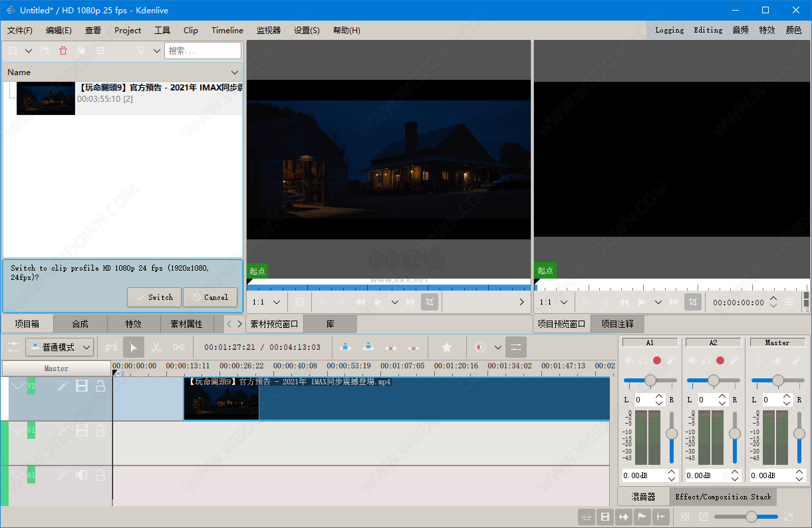Toggle the lock on track V2
Image resolution: width=812 pixels, height=528 pixels.
click(x=100, y=386)
